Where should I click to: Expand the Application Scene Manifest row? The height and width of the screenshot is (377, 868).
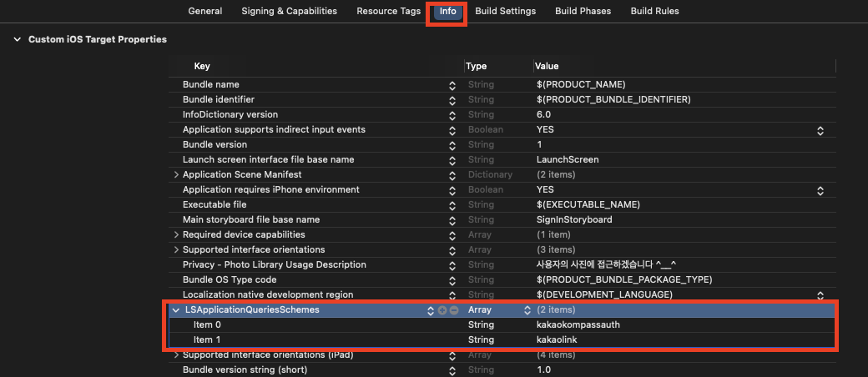click(177, 174)
